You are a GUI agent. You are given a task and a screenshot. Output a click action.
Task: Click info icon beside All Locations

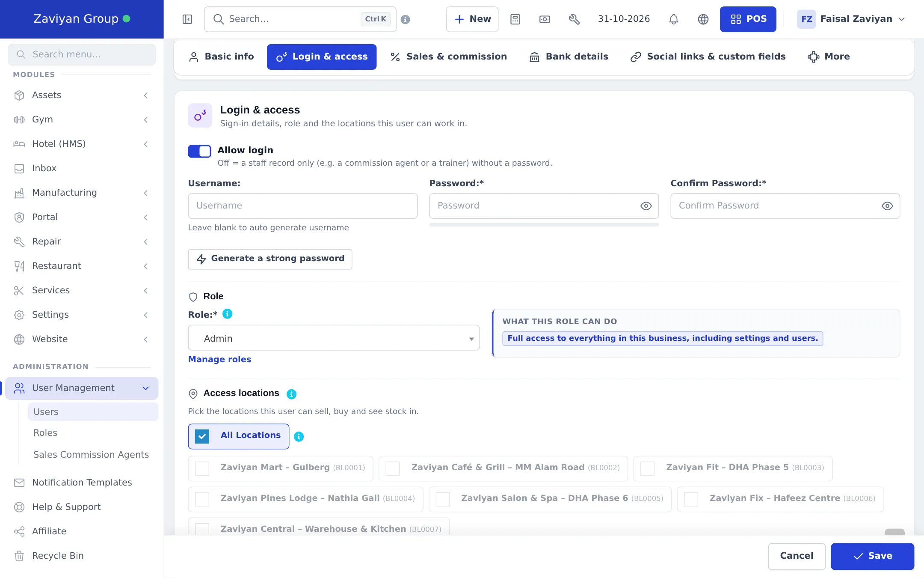pos(299,436)
